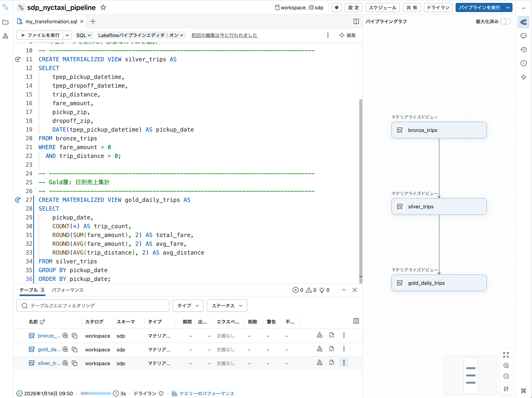
Task: Open the SQL language dropdown
Action: pyautogui.click(x=84, y=35)
